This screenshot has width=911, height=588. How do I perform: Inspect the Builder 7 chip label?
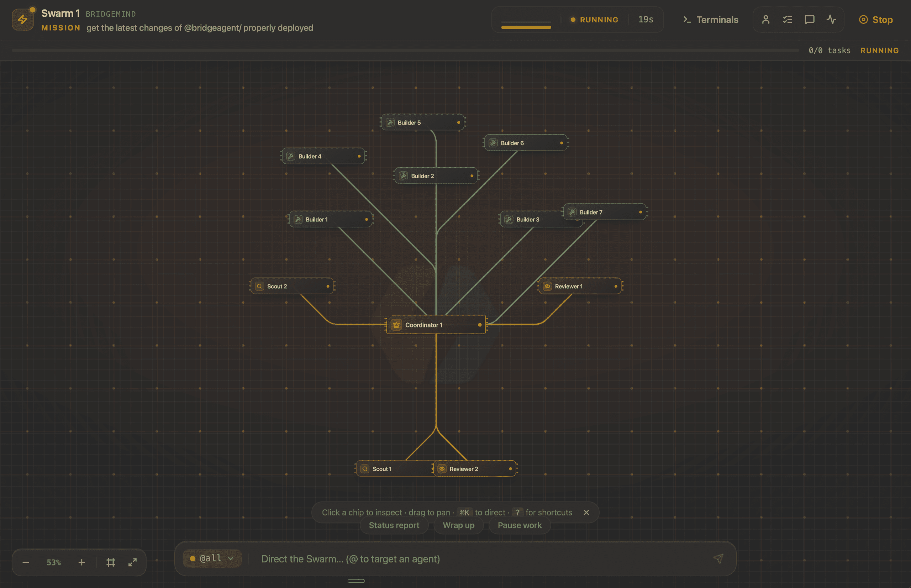[591, 212]
